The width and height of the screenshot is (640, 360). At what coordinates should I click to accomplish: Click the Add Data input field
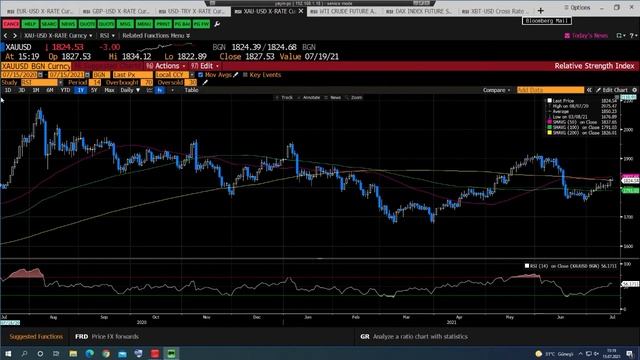tap(550, 90)
